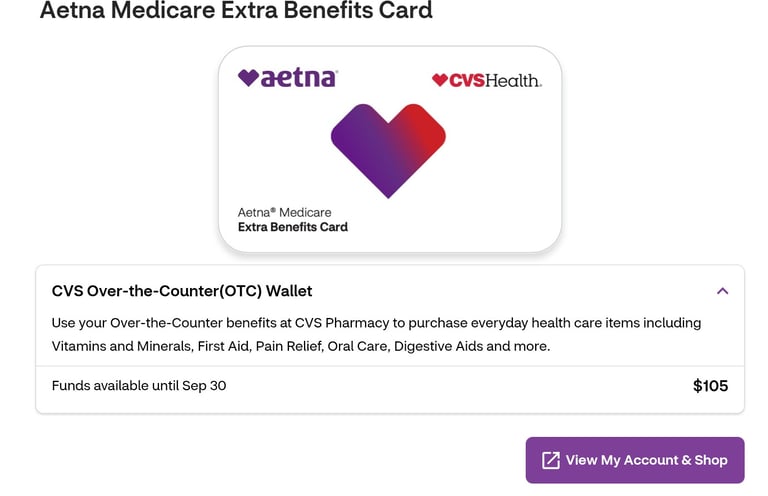Click the Aetna Medicare text on the card
Image resolution: width=768 pixels, height=496 pixels.
[x=285, y=213]
